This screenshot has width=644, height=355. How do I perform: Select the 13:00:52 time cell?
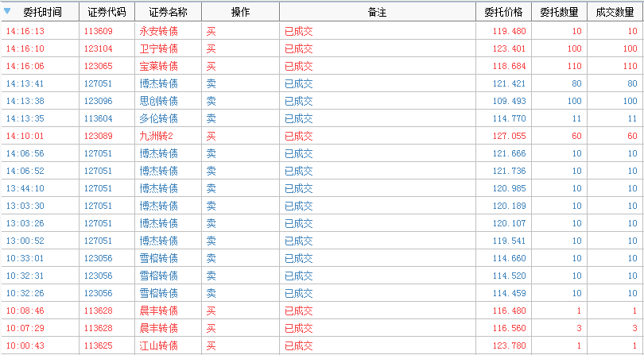[25, 241]
